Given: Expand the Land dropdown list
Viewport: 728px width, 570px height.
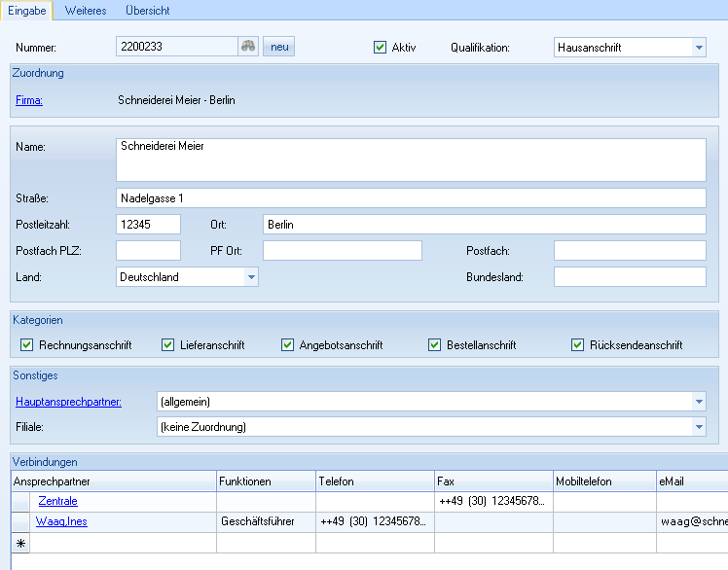Looking at the screenshot, I should (251, 277).
